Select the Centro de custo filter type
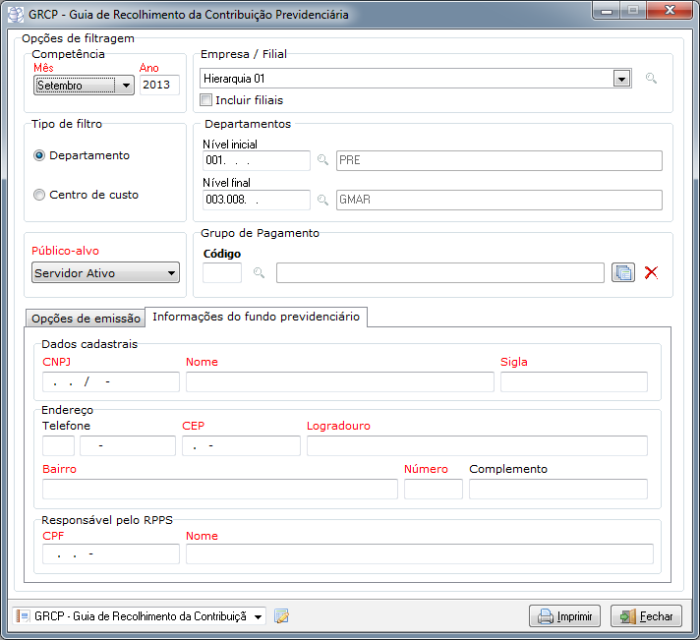 tap(40, 195)
